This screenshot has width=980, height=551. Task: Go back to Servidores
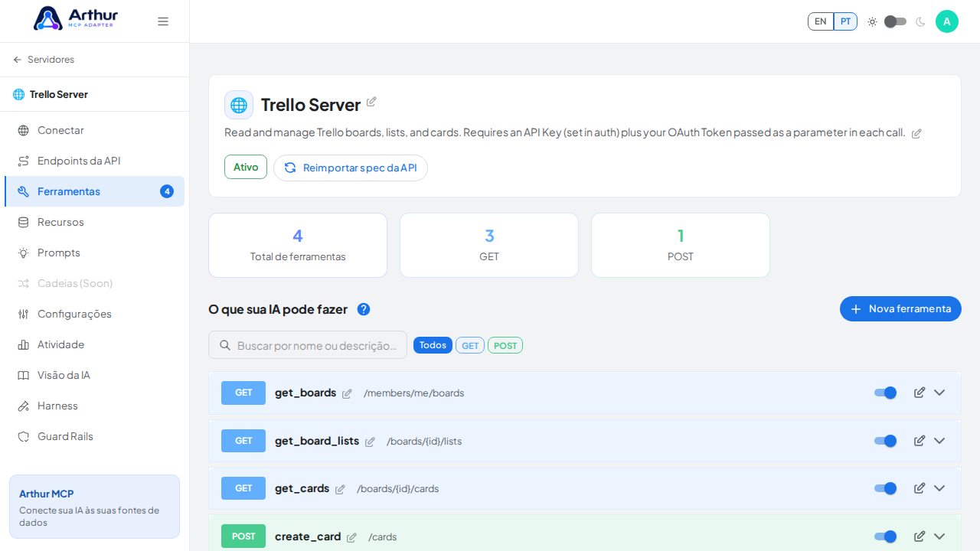(x=44, y=60)
